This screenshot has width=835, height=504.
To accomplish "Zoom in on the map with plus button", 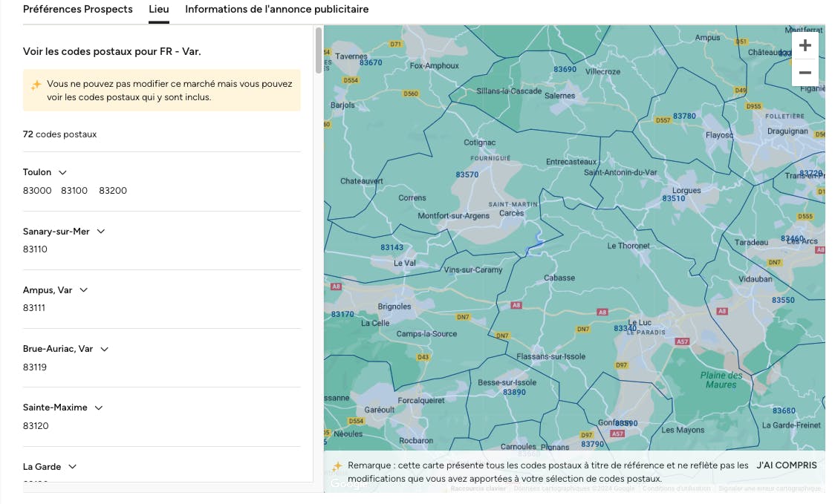I will (805, 45).
